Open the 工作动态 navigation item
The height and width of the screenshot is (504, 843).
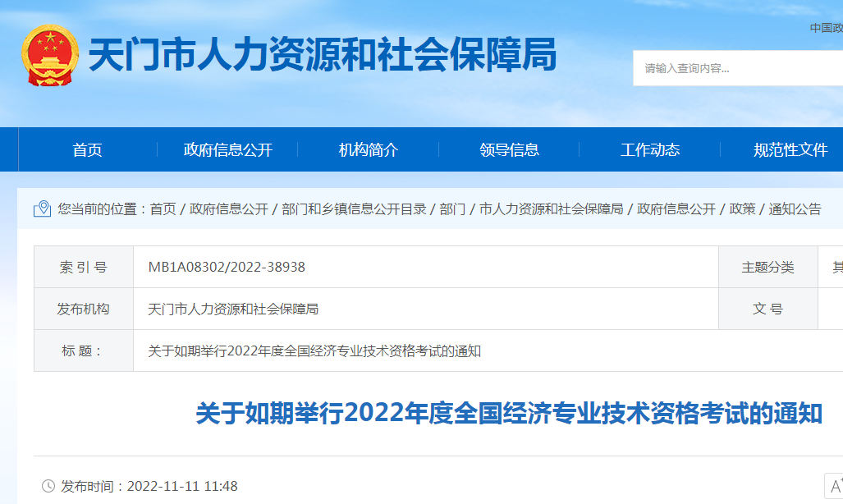tap(650, 149)
